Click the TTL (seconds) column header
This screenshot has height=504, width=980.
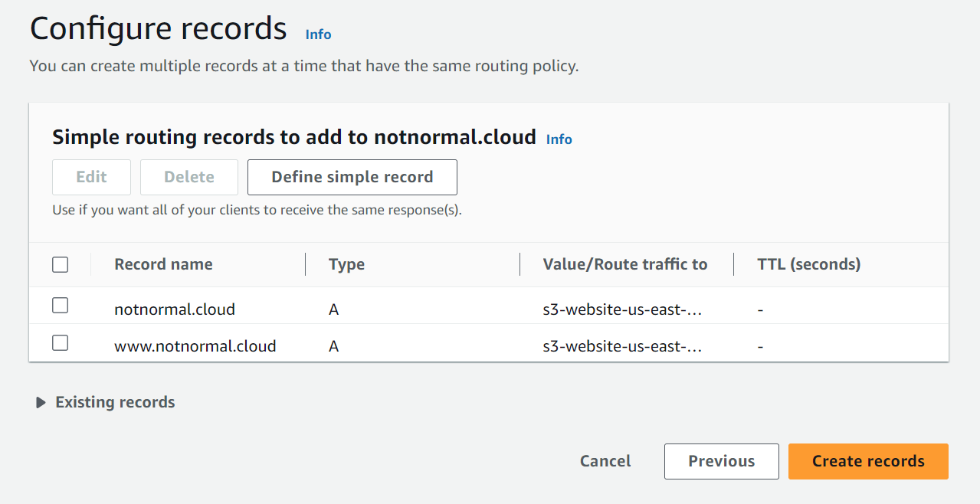tap(808, 264)
